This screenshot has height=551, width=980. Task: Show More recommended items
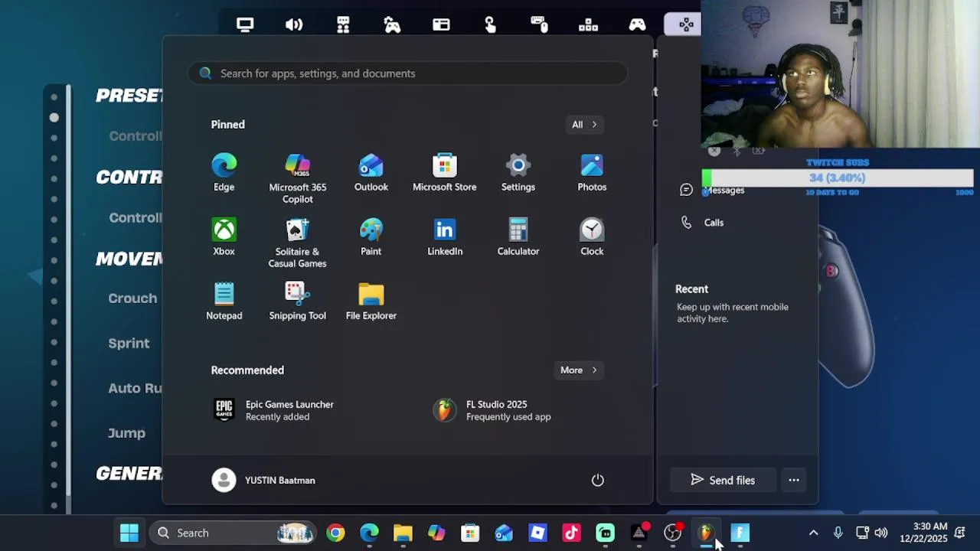578,370
